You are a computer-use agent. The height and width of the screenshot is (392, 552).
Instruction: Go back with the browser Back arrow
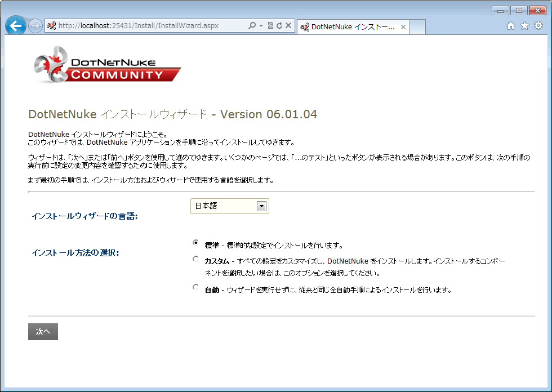(16, 26)
